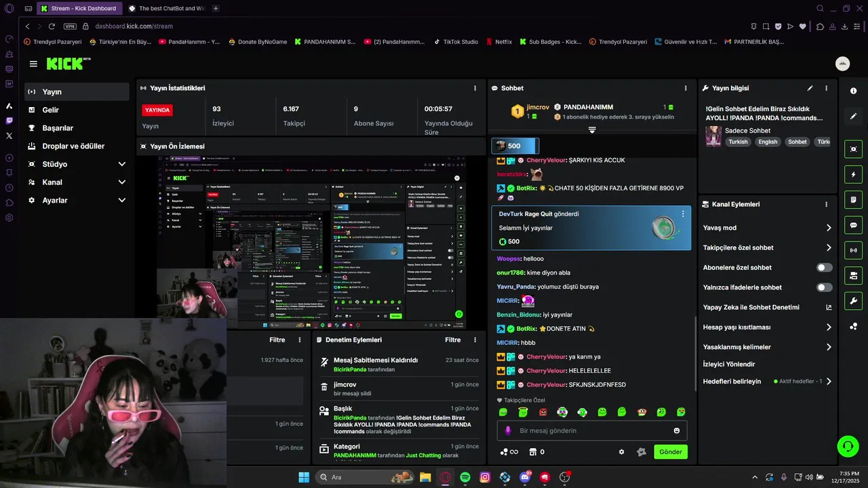
Task: Click the profile avatar at top right
Action: click(x=842, y=64)
